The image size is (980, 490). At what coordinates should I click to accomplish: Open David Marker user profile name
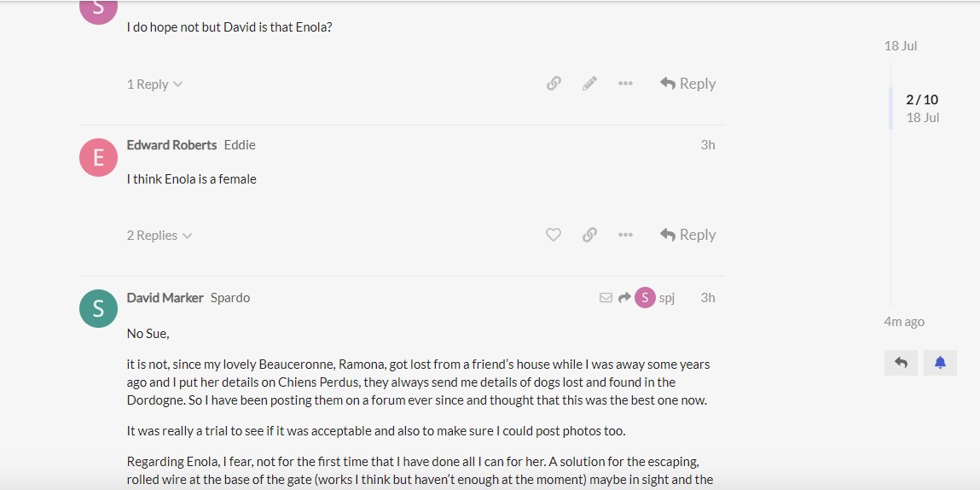(165, 298)
